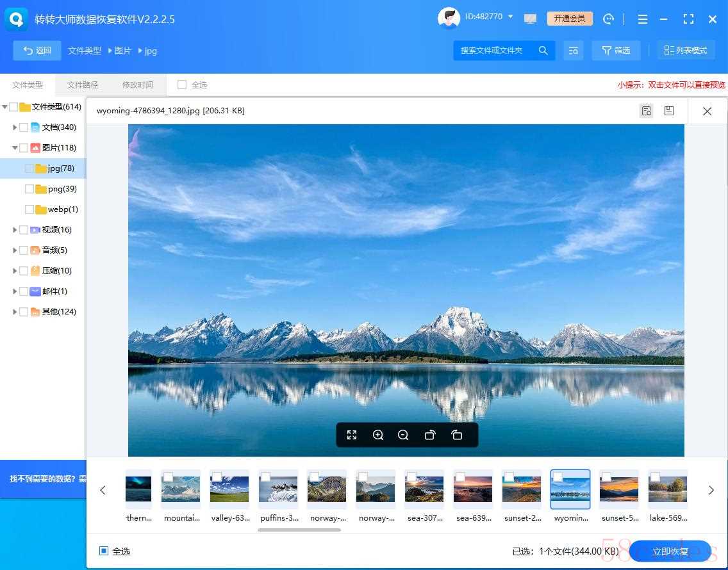Collapse the 图片(118) tree node
728x570 pixels.
click(15, 148)
